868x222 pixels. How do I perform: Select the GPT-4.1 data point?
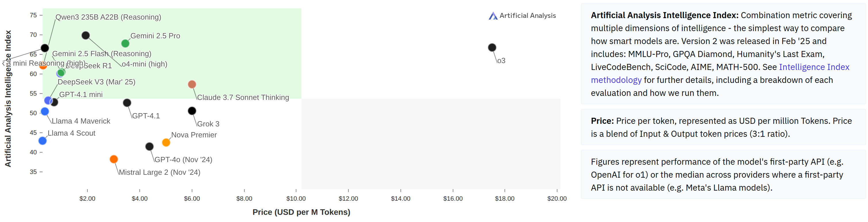[127, 103]
